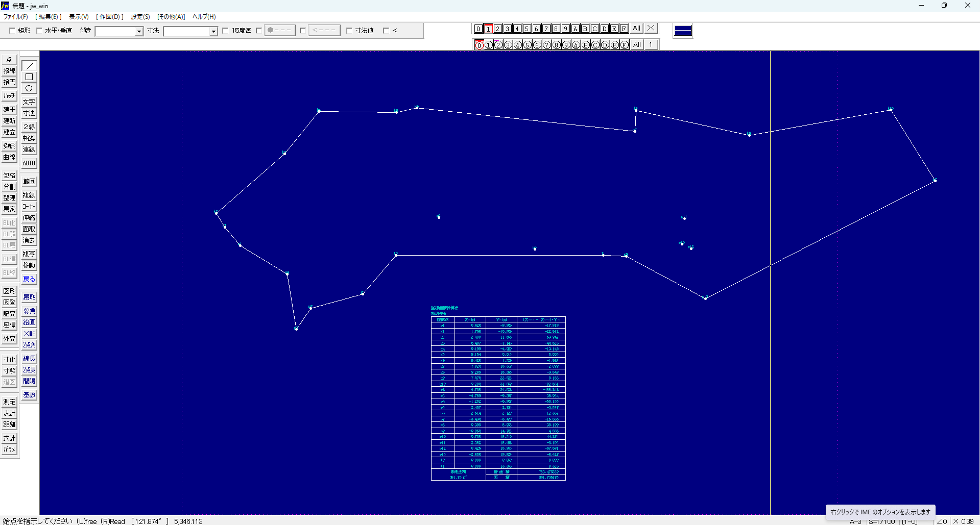Select the rectangle drawing tool icon
This screenshot has height=525, width=980.
click(29, 77)
